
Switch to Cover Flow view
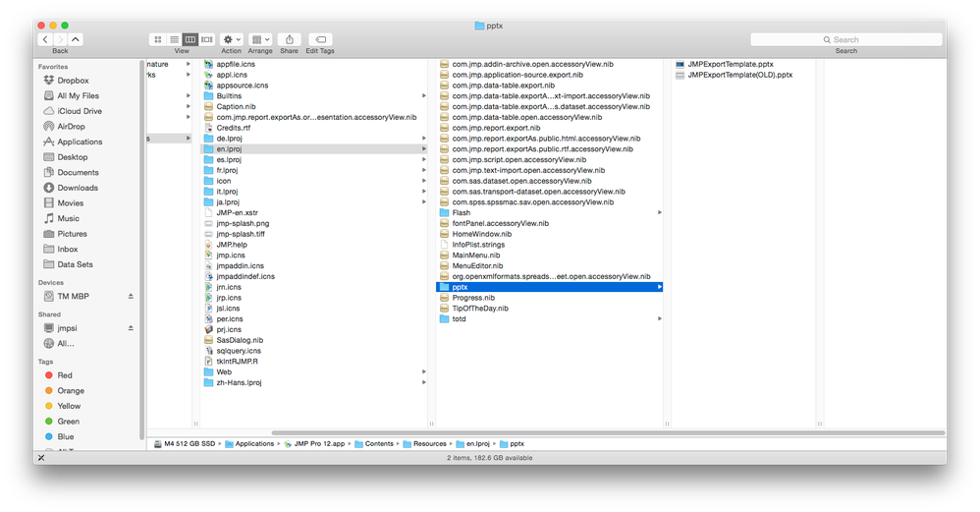[207, 39]
